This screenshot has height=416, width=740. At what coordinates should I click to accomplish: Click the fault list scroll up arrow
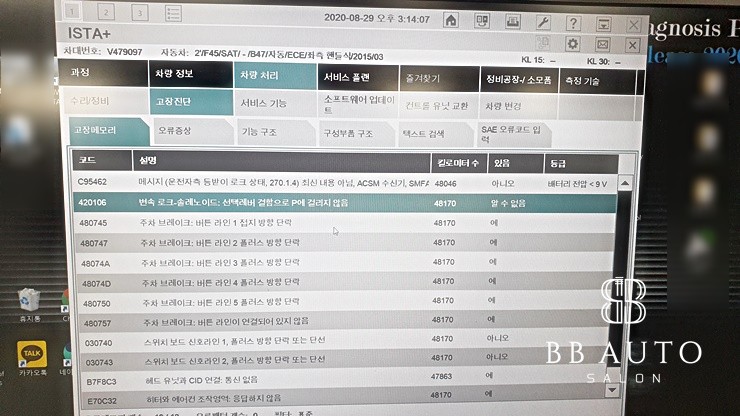tap(625, 183)
